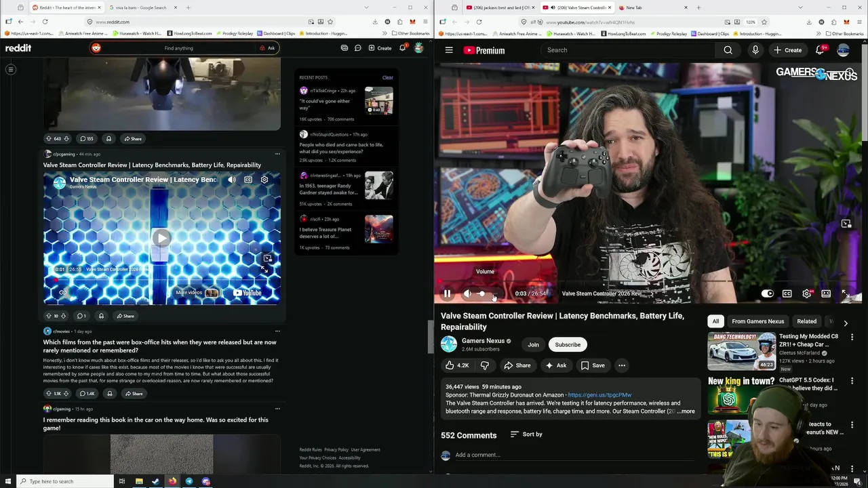The height and width of the screenshot is (488, 868).
Task: Open YouTube player settings gear
Action: pyautogui.click(x=806, y=293)
